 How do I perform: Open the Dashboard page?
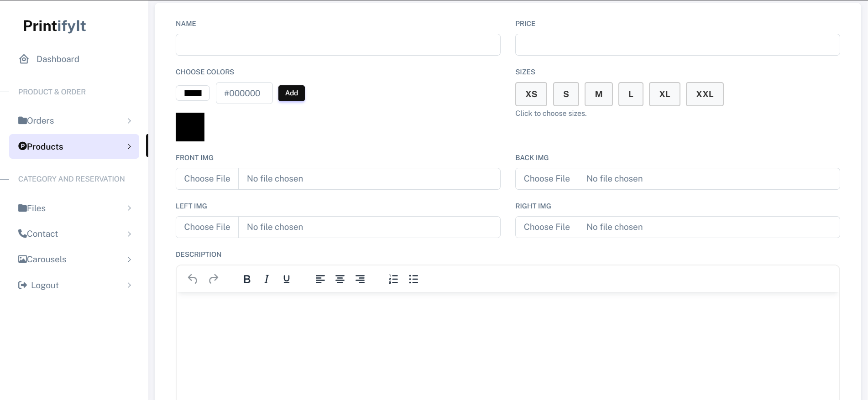(58, 59)
